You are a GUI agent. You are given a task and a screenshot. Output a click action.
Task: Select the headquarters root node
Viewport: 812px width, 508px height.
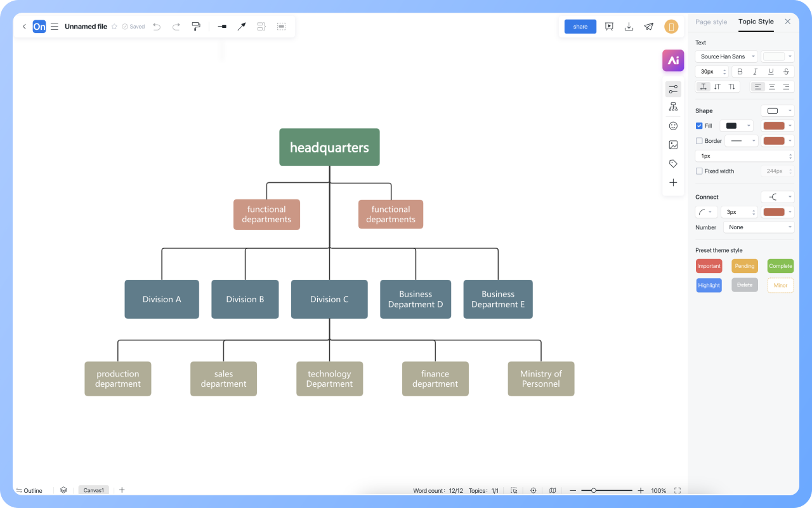pos(329,147)
